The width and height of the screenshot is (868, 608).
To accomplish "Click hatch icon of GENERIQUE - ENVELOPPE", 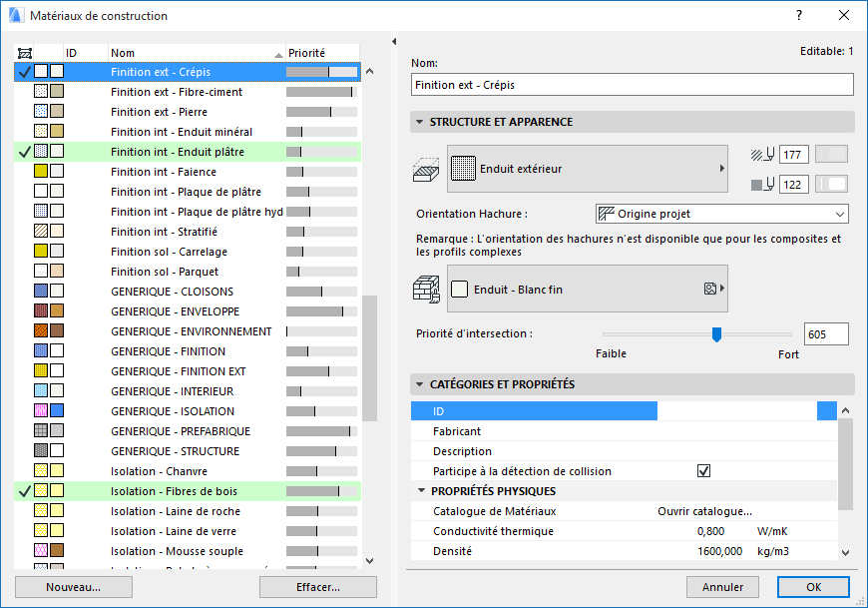I will (x=41, y=310).
